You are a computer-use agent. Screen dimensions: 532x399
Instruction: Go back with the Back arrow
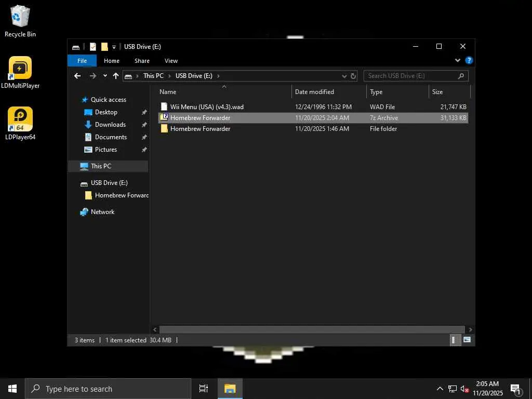click(x=78, y=76)
